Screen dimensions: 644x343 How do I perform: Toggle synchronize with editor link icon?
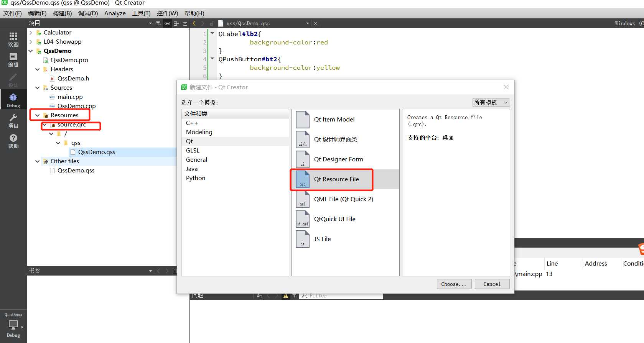click(167, 23)
